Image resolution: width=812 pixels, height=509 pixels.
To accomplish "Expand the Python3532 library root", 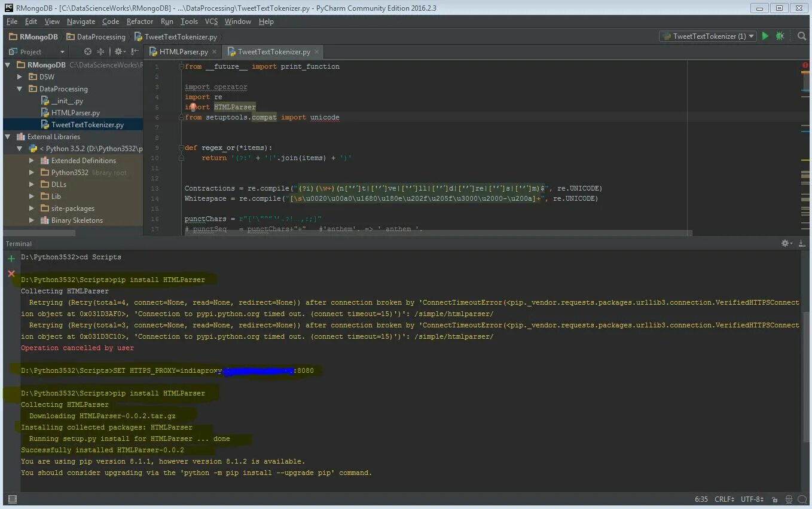I will pos(32,173).
